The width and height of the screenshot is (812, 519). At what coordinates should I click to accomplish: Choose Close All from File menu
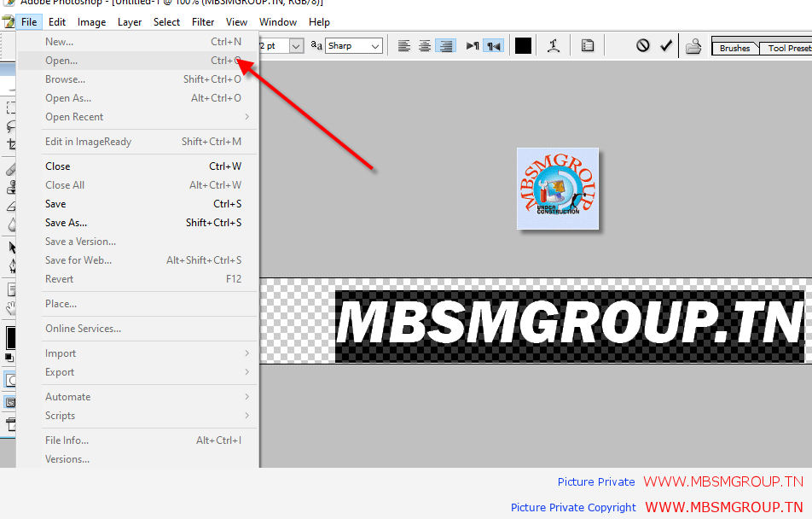pyautogui.click(x=137, y=185)
